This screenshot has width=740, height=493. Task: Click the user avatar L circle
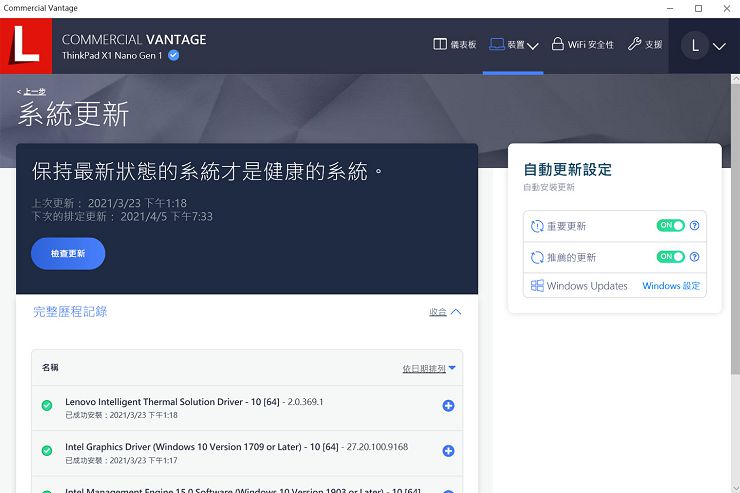tap(695, 45)
